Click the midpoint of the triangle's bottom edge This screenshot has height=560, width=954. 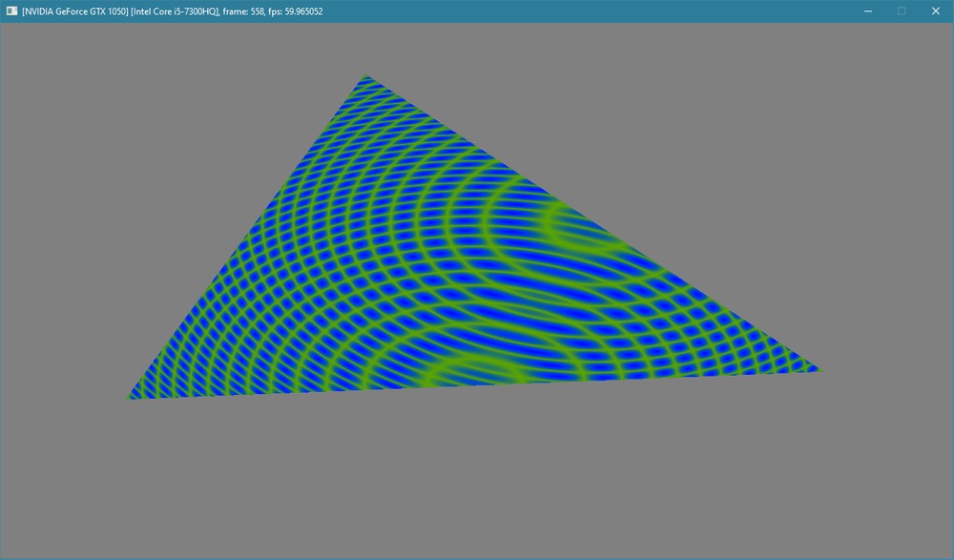pyautogui.click(x=473, y=384)
